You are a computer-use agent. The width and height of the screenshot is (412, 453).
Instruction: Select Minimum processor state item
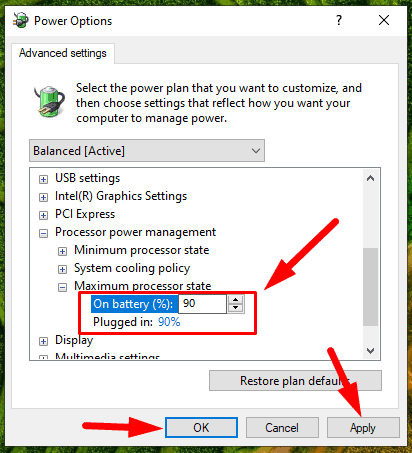(142, 250)
